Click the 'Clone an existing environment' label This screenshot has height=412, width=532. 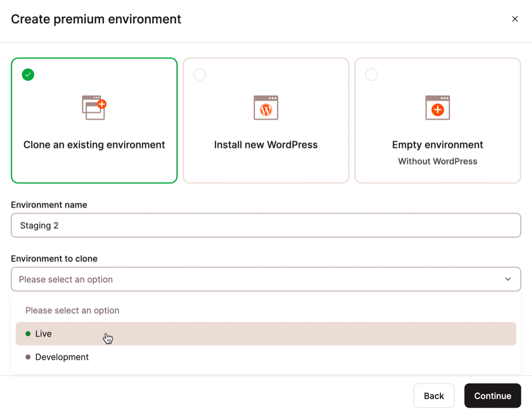[x=94, y=145]
